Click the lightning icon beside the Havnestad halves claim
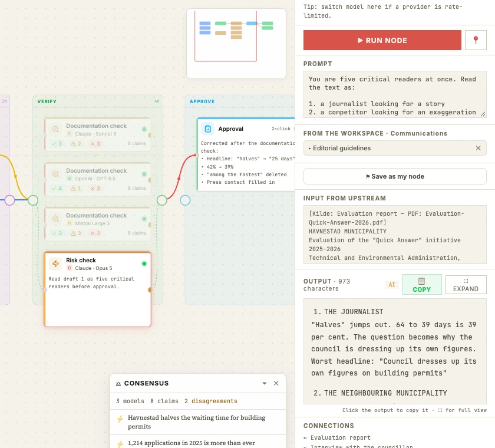 coord(120,419)
